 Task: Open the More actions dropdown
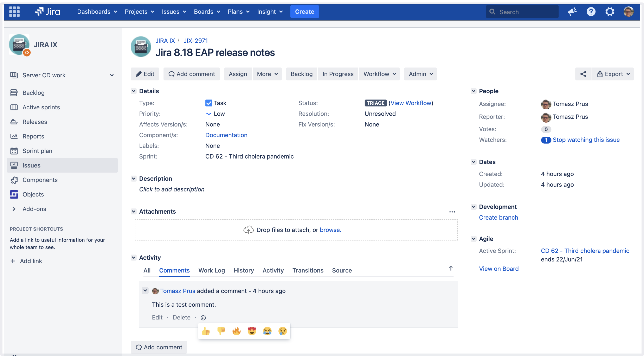tap(267, 74)
